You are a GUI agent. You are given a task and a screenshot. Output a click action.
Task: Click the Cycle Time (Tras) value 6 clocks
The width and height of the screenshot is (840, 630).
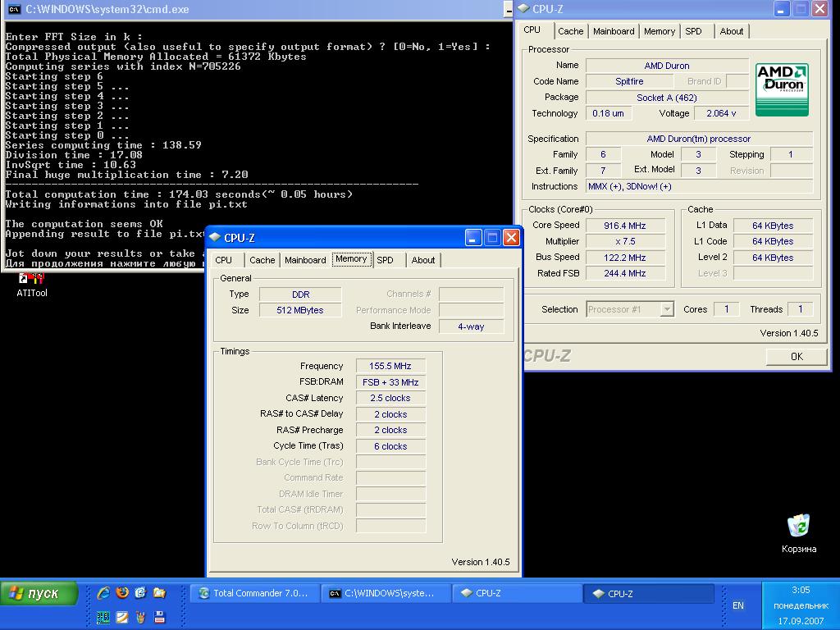click(x=390, y=446)
